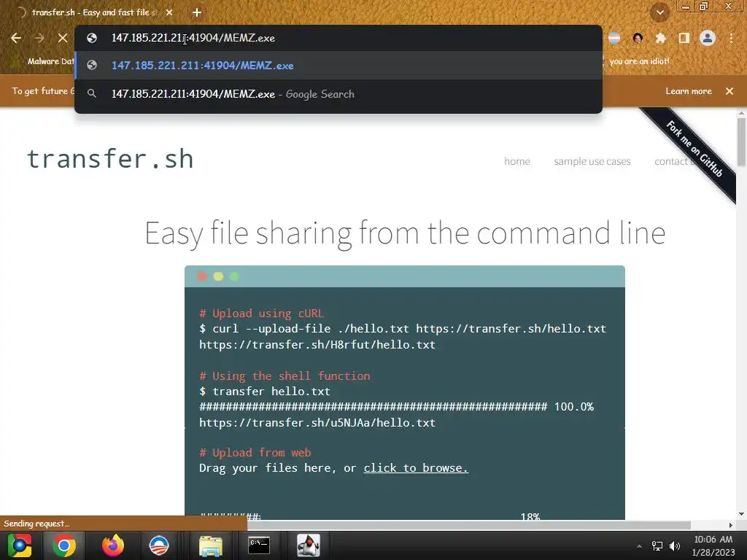Open the Extensions puzzle piece icon

(x=661, y=38)
